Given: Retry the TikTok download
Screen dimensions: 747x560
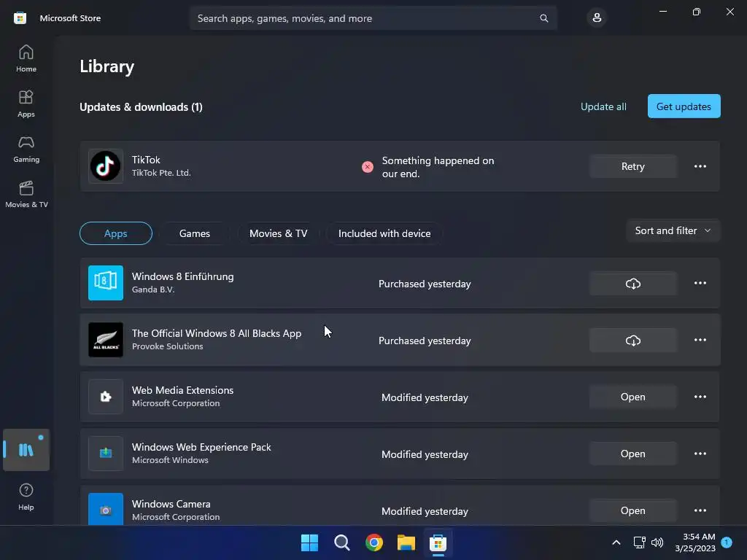Looking at the screenshot, I should [632, 166].
